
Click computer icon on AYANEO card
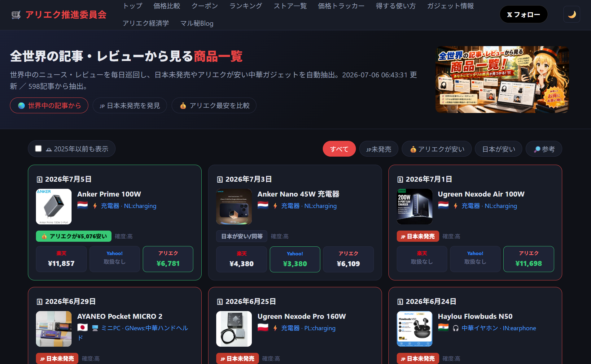click(95, 328)
